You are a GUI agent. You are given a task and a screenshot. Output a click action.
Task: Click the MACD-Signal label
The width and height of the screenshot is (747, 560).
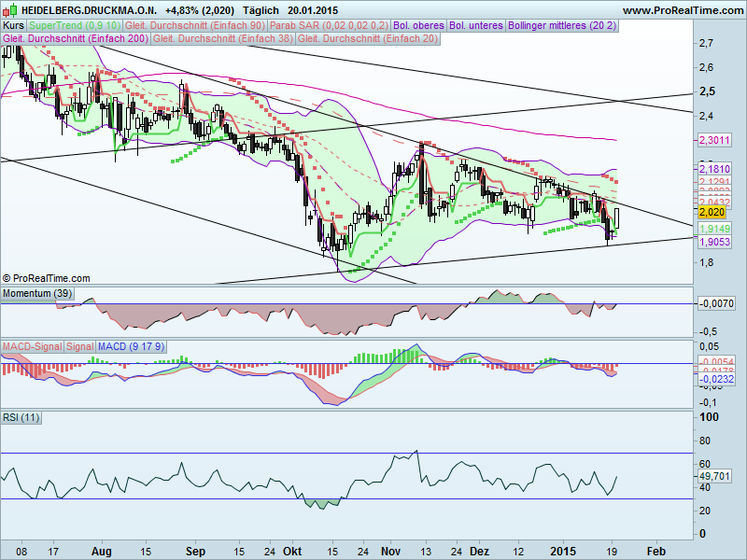[x=32, y=346]
